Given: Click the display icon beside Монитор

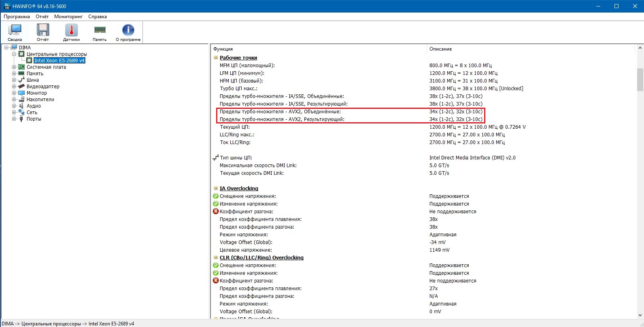Looking at the screenshot, I should [x=21, y=93].
